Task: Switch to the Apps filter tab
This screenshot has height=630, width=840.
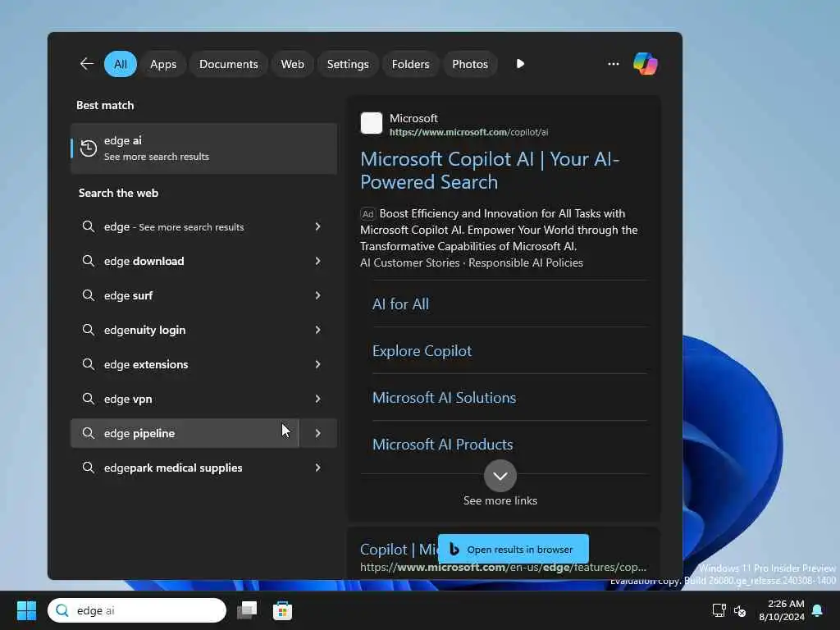Action: (163, 64)
